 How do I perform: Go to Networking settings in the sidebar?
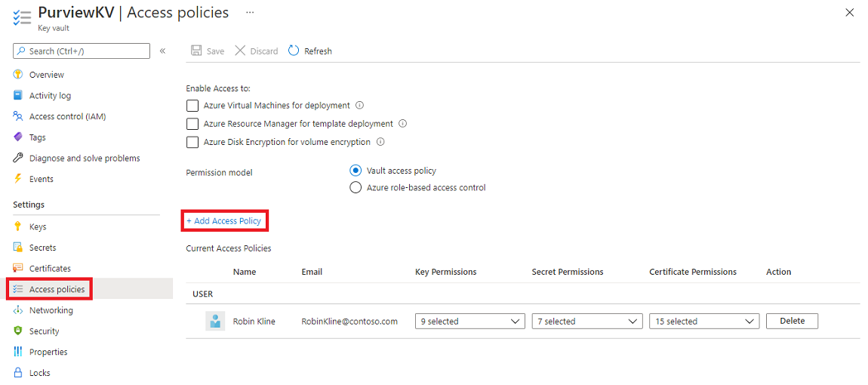coord(51,310)
